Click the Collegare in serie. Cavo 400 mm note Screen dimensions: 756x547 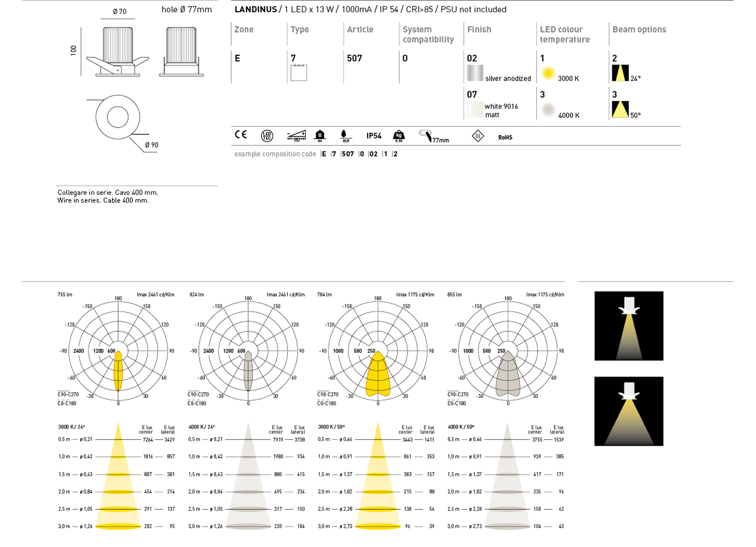[108, 193]
